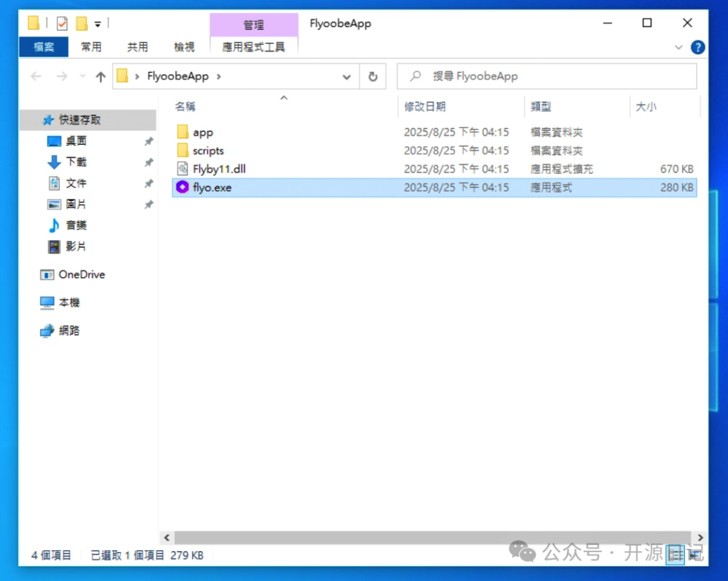Click the Refresh button beside address bar
The height and width of the screenshot is (581, 728).
(x=373, y=77)
